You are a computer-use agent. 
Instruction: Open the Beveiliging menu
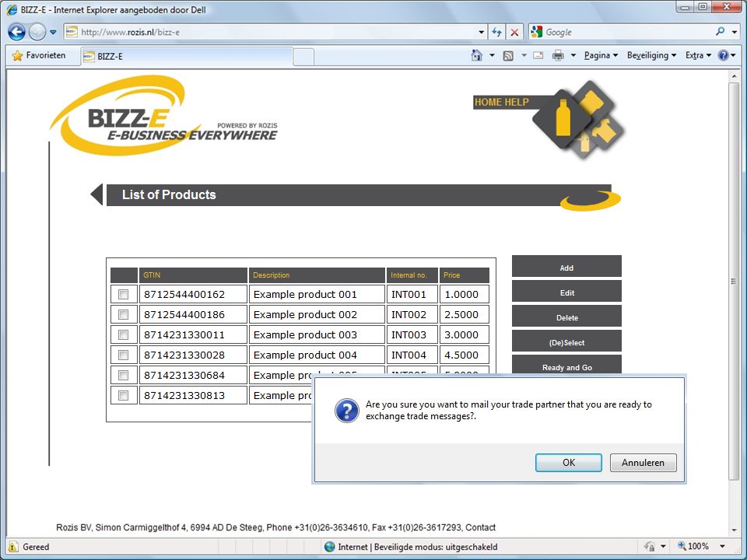tap(652, 56)
